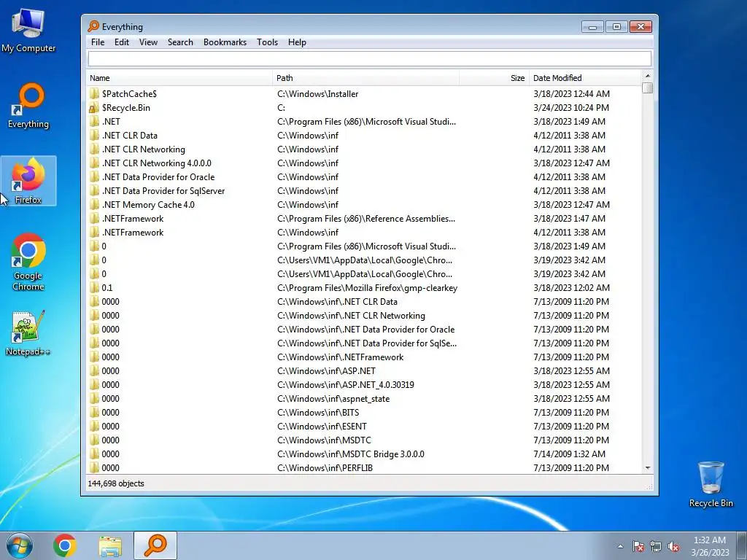Open the File menu

click(98, 42)
